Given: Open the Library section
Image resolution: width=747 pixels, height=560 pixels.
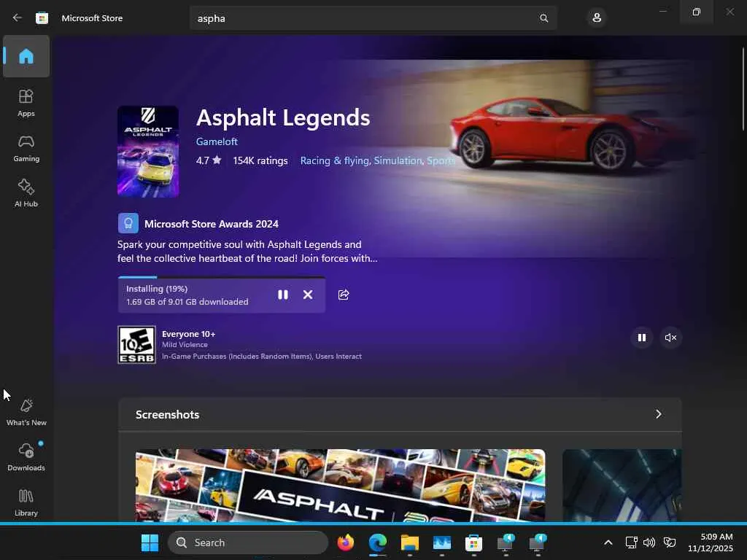Looking at the screenshot, I should pyautogui.click(x=26, y=502).
